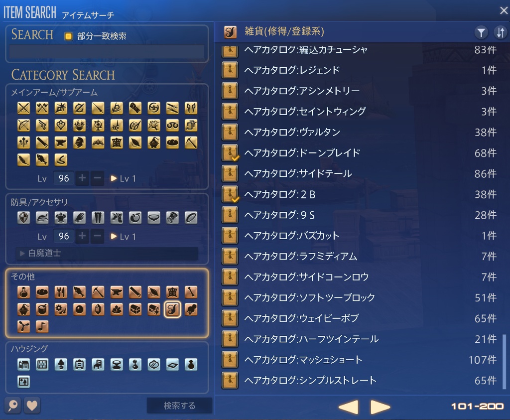This screenshot has height=420, width=510.
Task: Click the results list scrollbar
Action: point(505,362)
